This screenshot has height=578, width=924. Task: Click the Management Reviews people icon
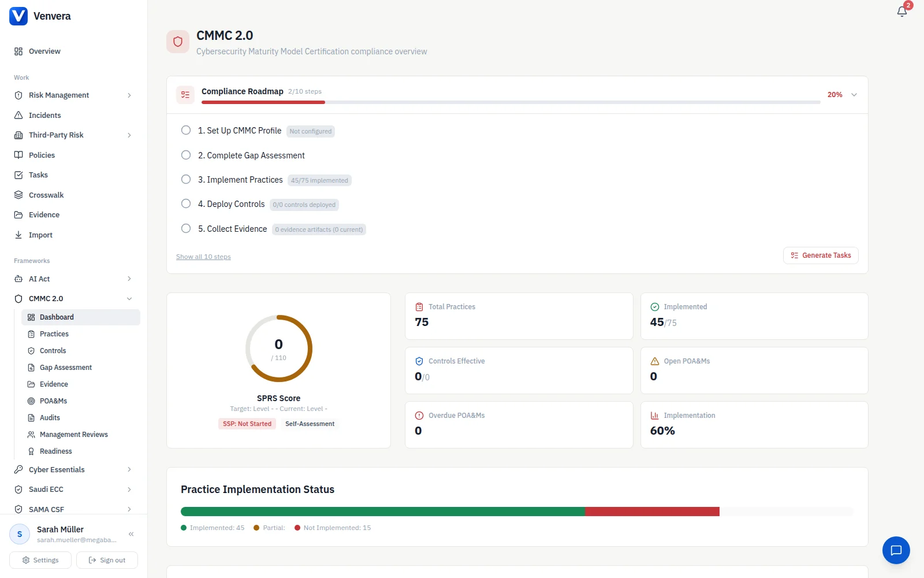[31, 435]
